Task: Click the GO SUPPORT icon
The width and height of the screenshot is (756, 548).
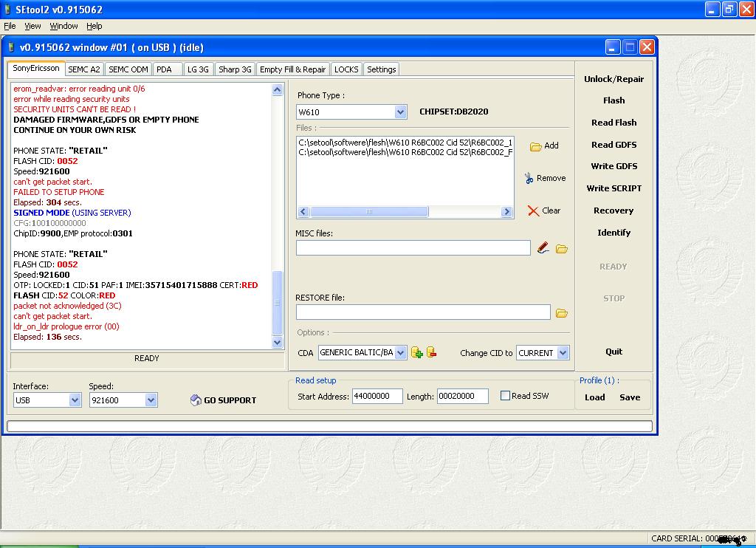Action: 196,400
